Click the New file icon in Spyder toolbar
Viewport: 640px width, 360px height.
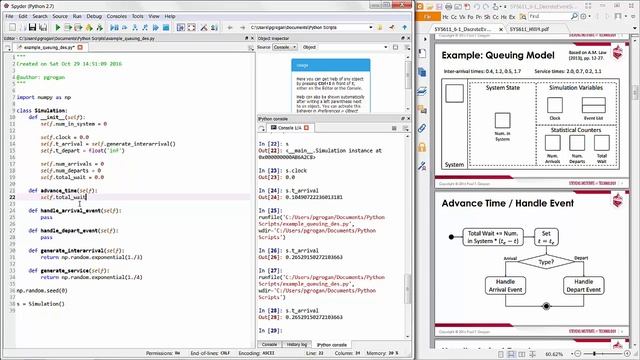(x=12, y=27)
